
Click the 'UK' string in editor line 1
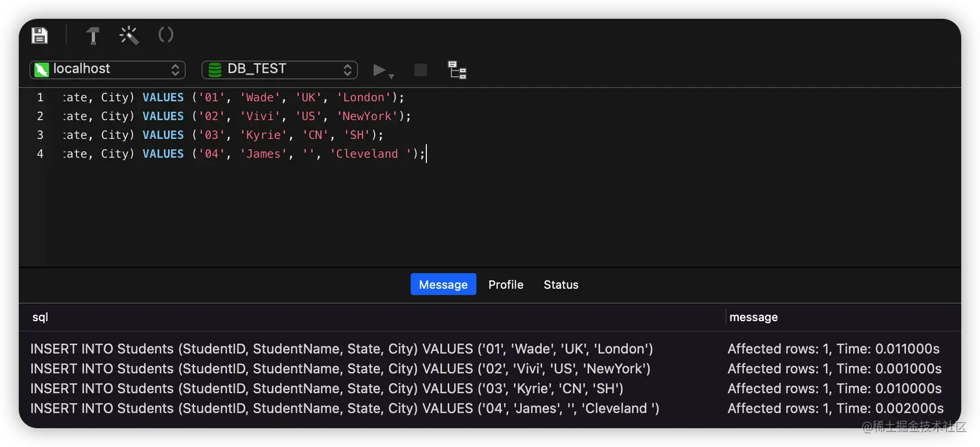click(x=309, y=97)
